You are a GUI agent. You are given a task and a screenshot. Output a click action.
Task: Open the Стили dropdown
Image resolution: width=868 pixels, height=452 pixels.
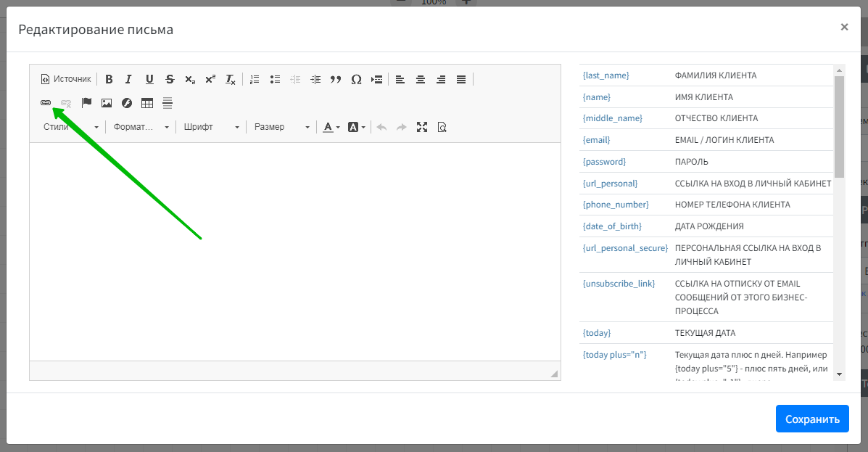coord(70,127)
